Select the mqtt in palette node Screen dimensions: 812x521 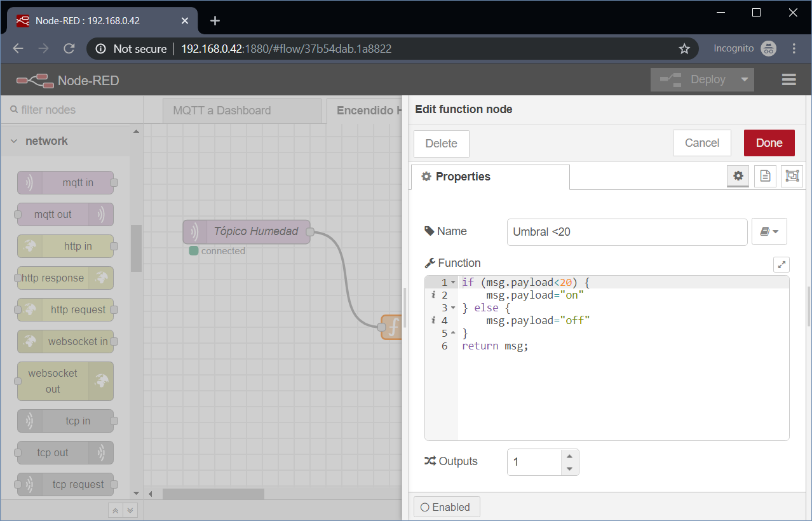coord(65,182)
